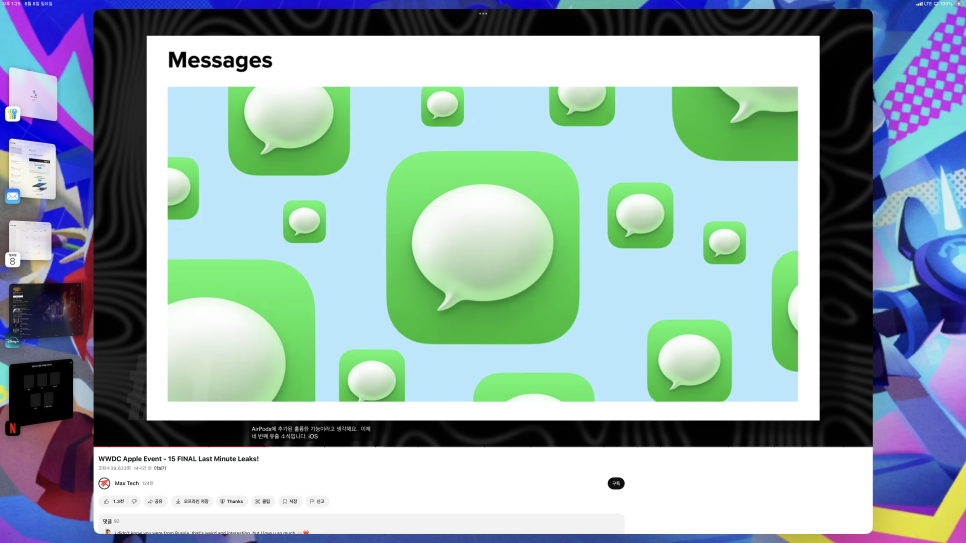
Task: Subscribe with the black 구독 button
Action: (x=616, y=483)
